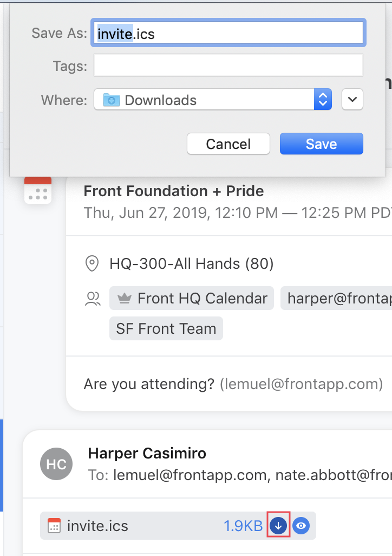Click the invite.ics attachment name
The image size is (392, 556).
pos(98,526)
